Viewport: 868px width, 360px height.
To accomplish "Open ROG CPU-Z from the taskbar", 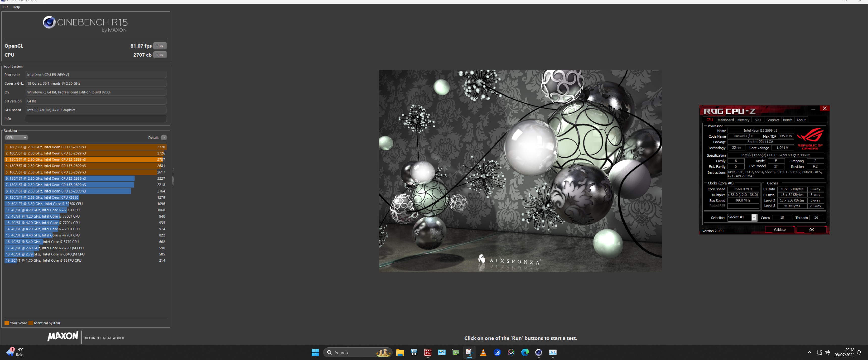I will click(x=428, y=353).
